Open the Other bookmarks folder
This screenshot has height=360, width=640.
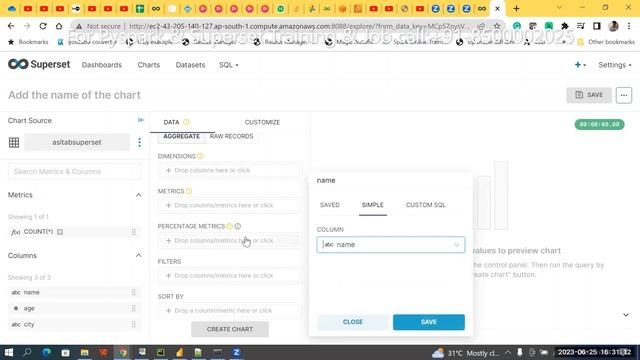(606, 42)
